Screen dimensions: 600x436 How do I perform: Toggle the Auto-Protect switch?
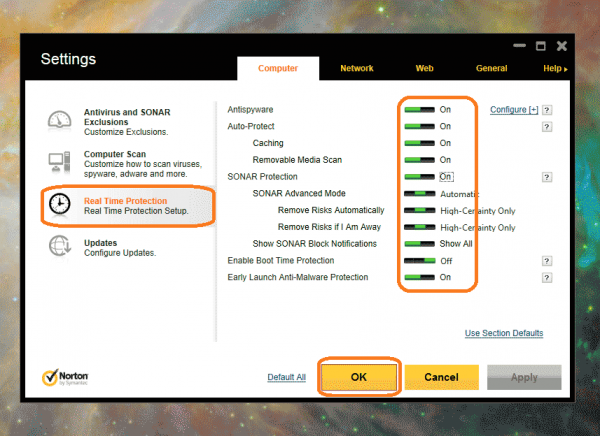pyautogui.click(x=419, y=126)
